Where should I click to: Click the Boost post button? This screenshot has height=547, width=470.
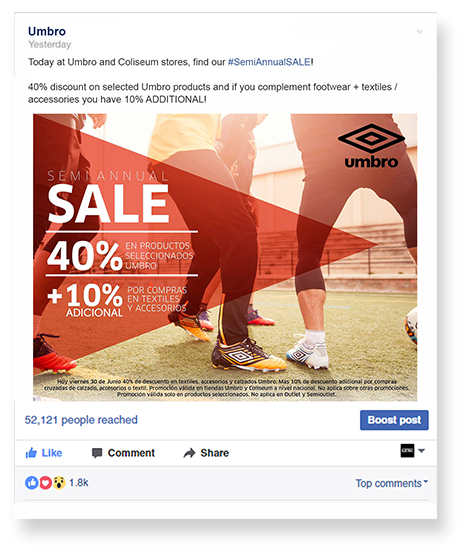point(394,420)
